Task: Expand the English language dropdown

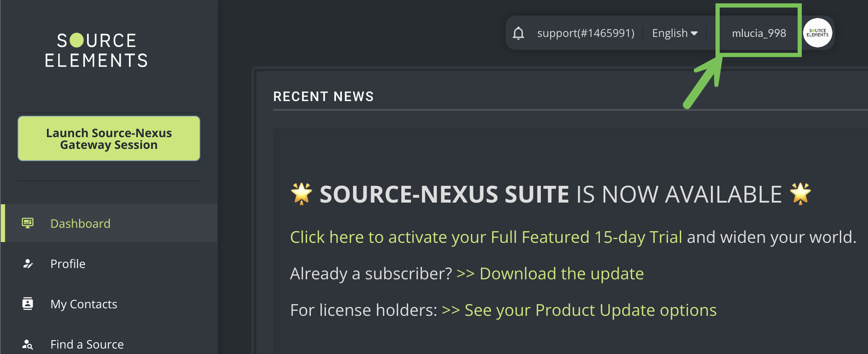Action: coord(674,33)
